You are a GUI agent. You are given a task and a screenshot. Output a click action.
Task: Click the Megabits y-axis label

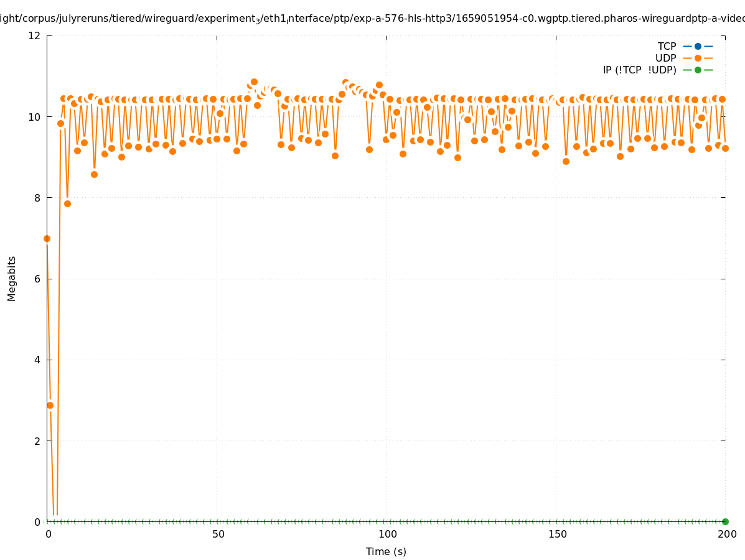(x=12, y=278)
